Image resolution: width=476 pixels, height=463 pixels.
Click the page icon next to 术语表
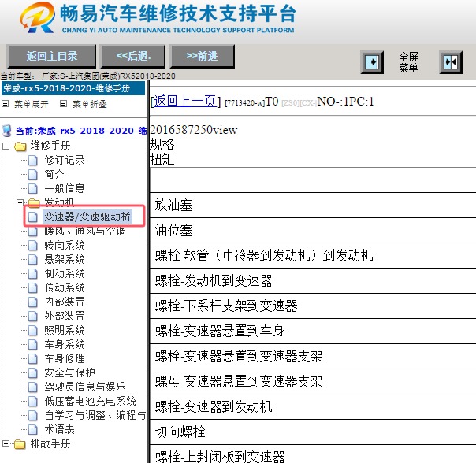pos(33,430)
